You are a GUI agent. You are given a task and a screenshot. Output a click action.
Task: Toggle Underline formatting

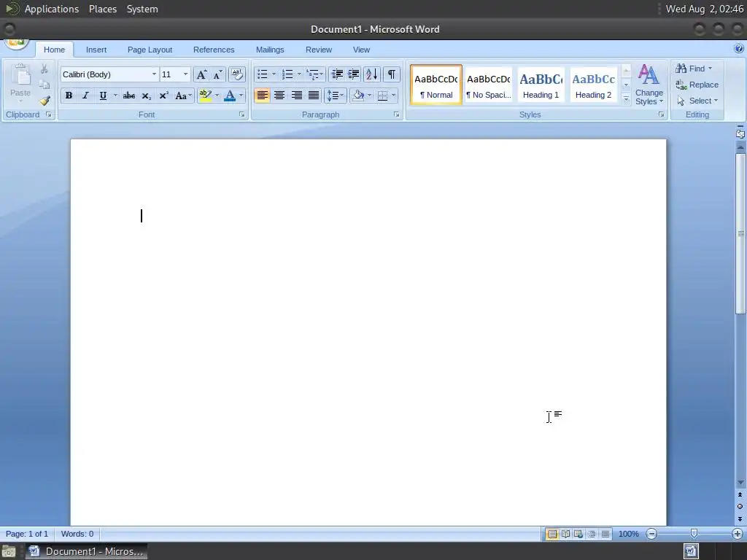click(102, 96)
